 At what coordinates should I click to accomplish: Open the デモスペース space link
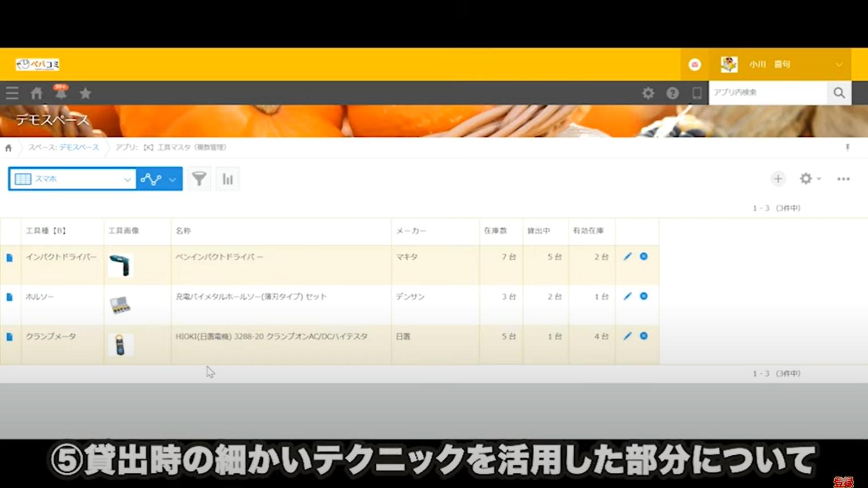79,147
